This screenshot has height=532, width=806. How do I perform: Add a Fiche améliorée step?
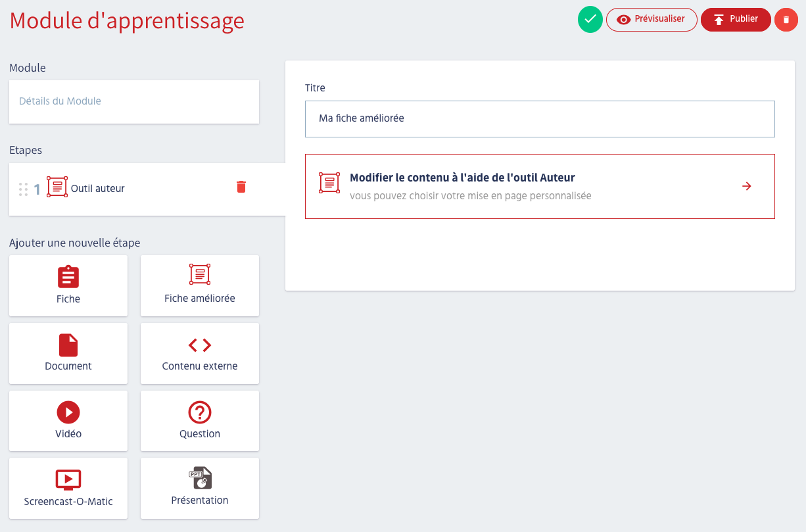tap(200, 285)
